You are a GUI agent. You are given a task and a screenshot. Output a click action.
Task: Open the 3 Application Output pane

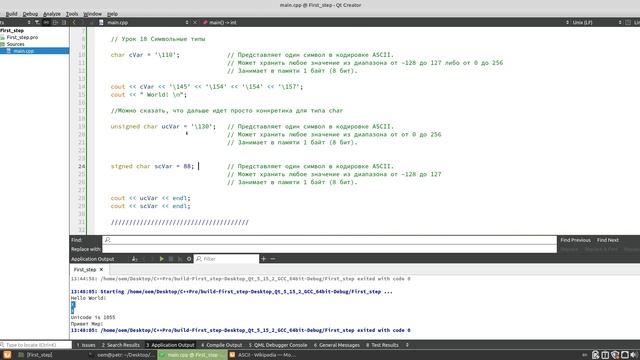[170, 345]
